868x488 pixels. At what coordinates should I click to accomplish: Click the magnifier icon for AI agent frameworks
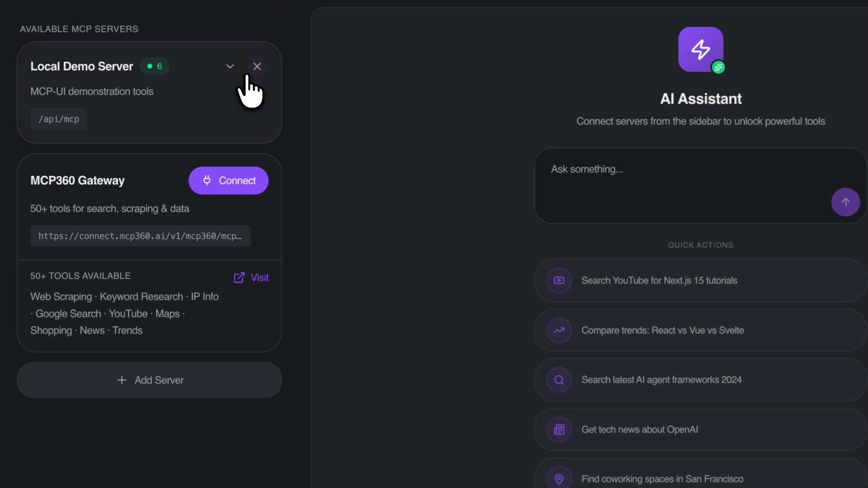click(x=559, y=380)
